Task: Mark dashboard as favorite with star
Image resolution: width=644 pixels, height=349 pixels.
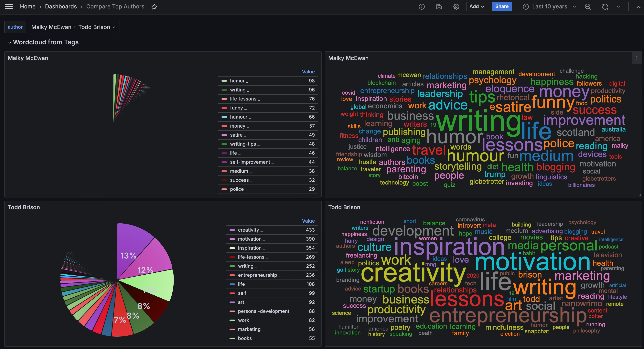Action: point(154,7)
